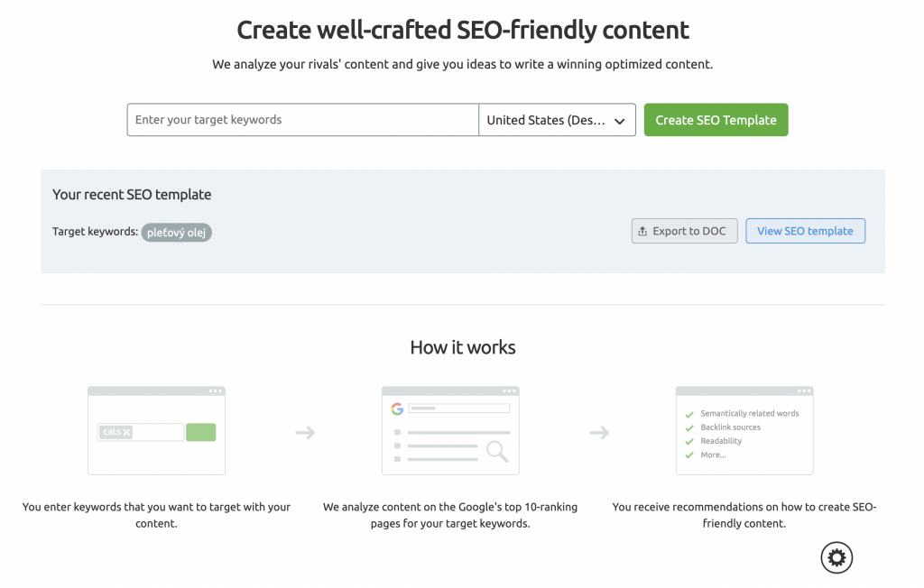Open the United States country dropdown

coord(557,120)
